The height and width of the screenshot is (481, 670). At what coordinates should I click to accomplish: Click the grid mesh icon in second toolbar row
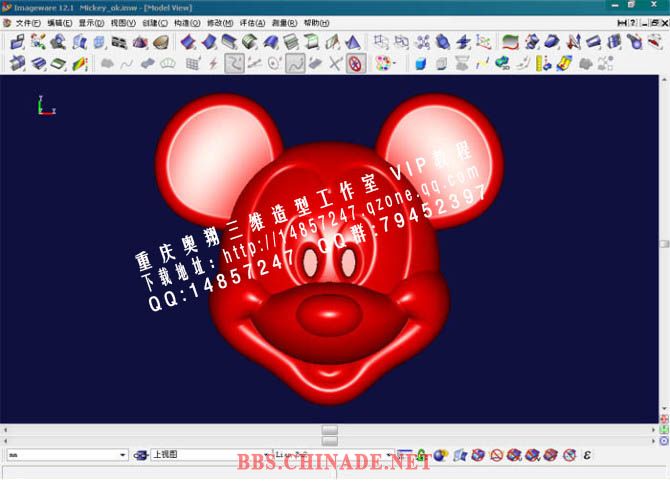192,64
